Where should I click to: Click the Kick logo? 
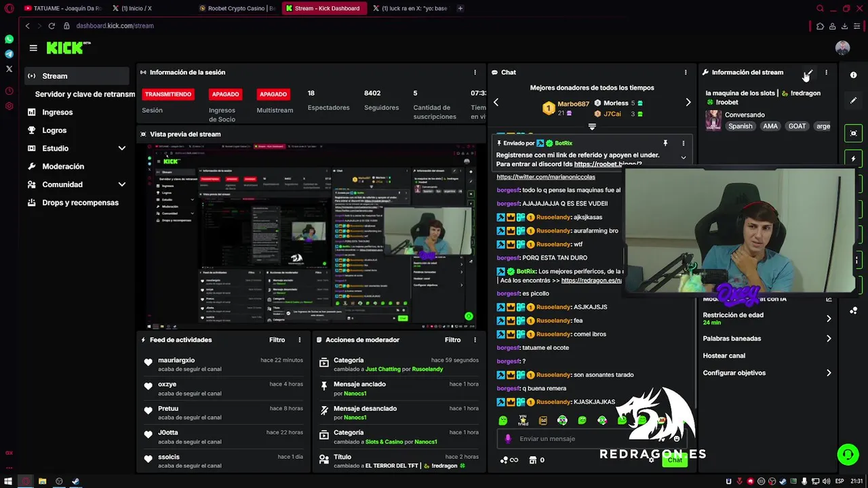pyautogui.click(x=68, y=47)
